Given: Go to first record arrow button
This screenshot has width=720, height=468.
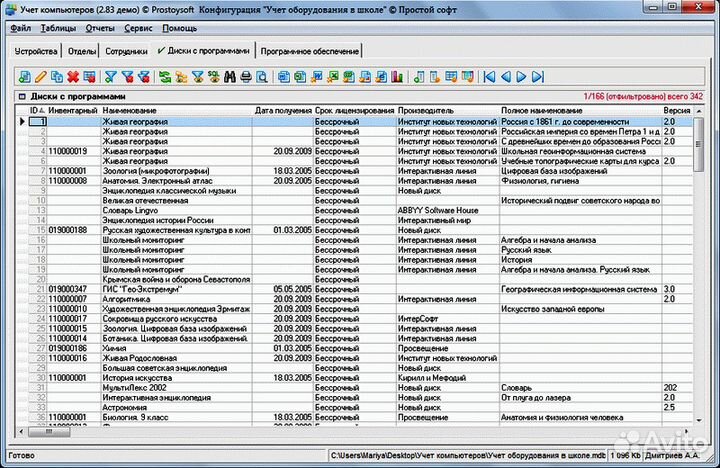Looking at the screenshot, I should tap(489, 76).
